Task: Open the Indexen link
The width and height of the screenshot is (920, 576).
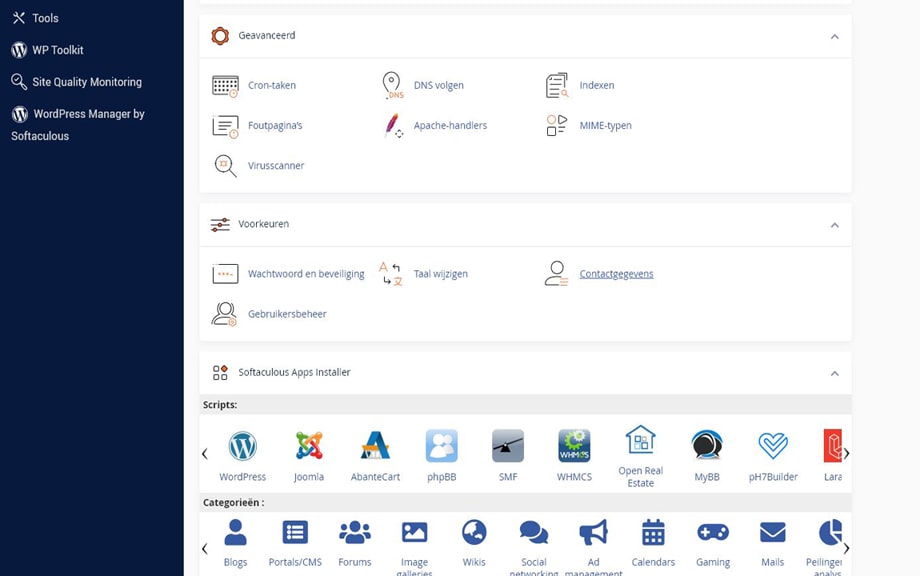Action: tap(597, 85)
